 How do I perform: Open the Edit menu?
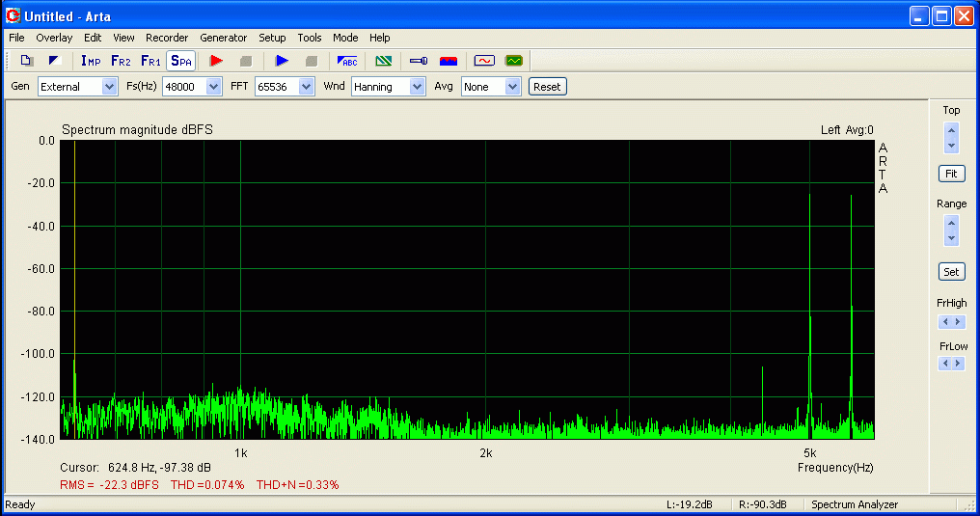[x=93, y=39]
